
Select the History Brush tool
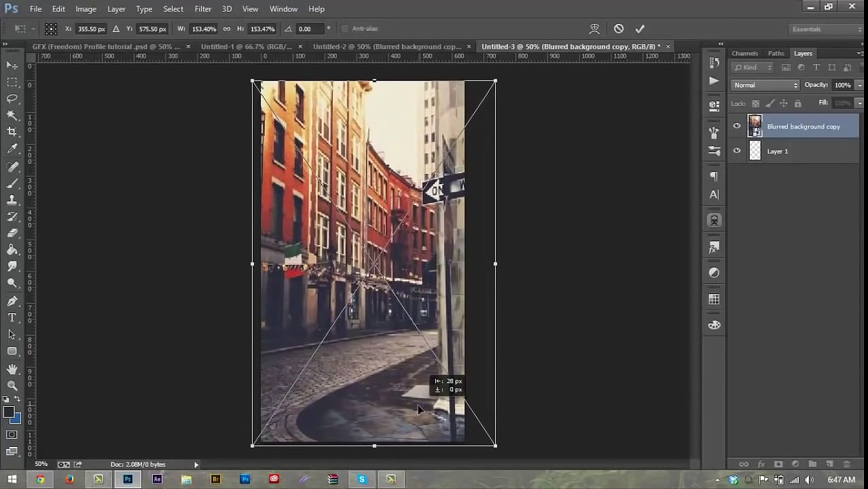click(x=12, y=217)
